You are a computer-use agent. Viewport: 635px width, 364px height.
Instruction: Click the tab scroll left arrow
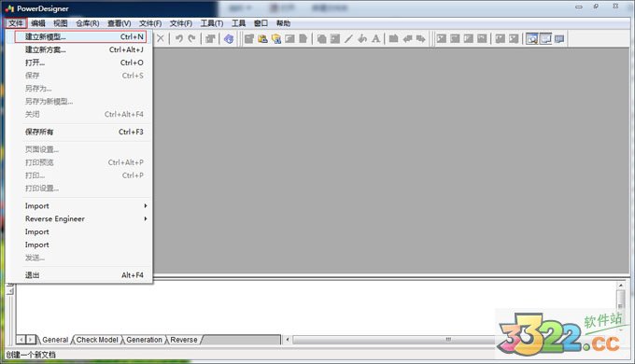21,340
